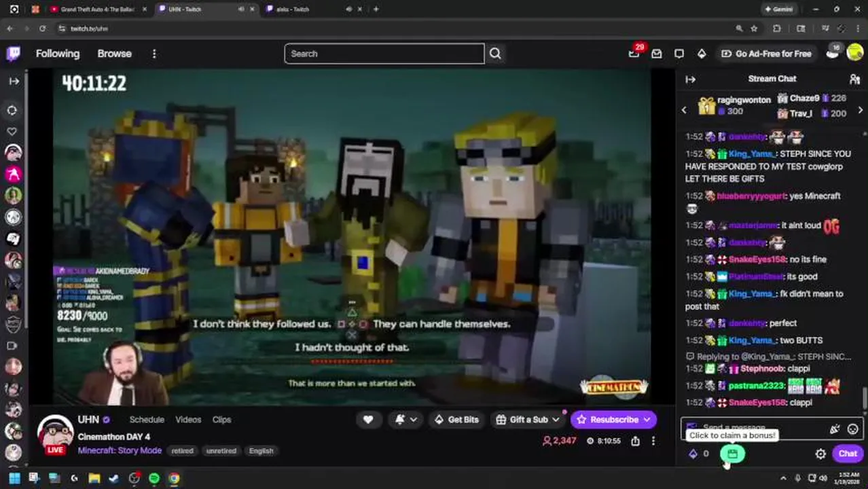The image size is (868, 489).
Task: Open the chat community users icon
Action: click(855, 79)
